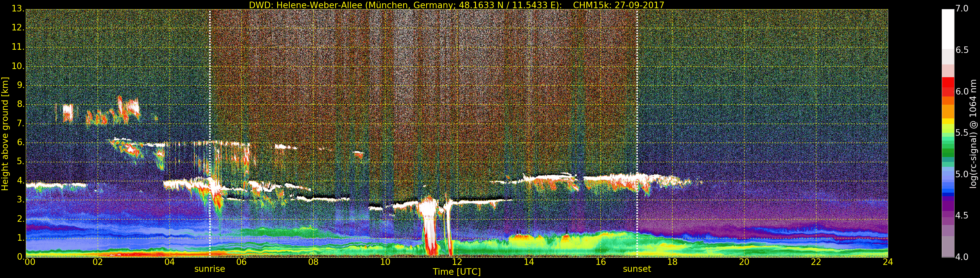Click the '06' time axis tick label

[242, 262]
